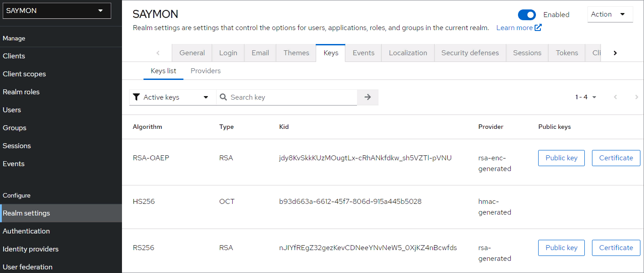Open the Action dropdown menu
644x273 pixels.
coord(610,14)
